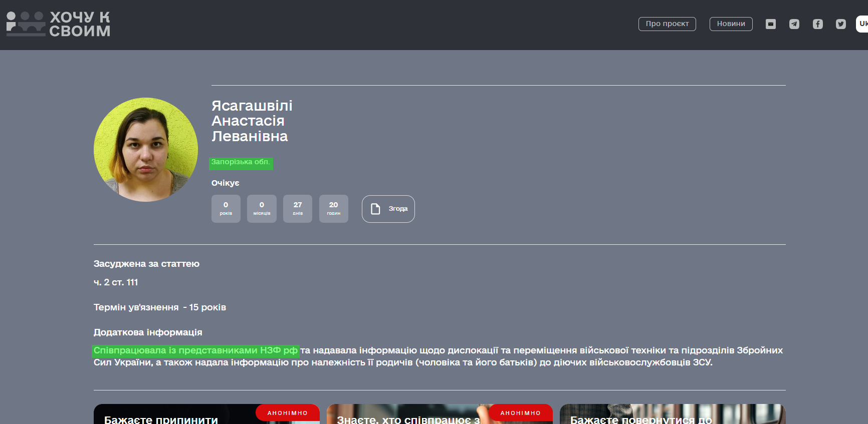The width and height of the screenshot is (868, 424).
Task: Click the circular profile photo
Action: (x=146, y=150)
